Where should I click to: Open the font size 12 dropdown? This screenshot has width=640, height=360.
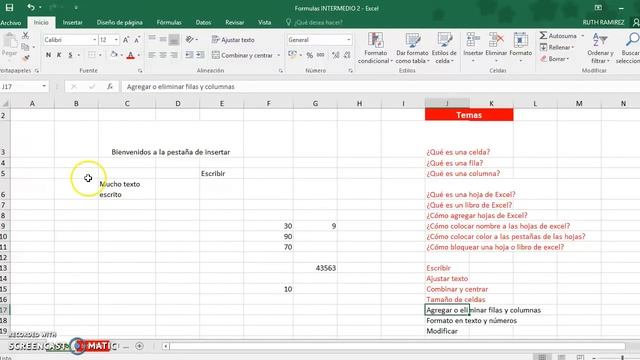pos(116,40)
